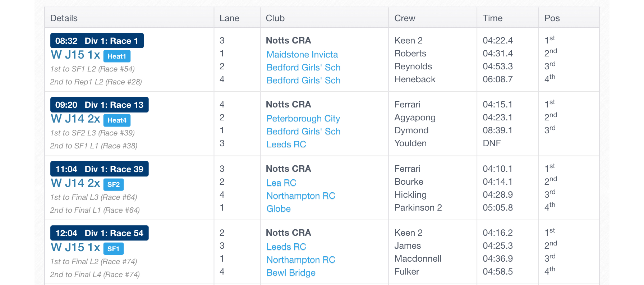Open the Maidstone Invicta club link
The height and width of the screenshot is (285, 644).
(302, 55)
